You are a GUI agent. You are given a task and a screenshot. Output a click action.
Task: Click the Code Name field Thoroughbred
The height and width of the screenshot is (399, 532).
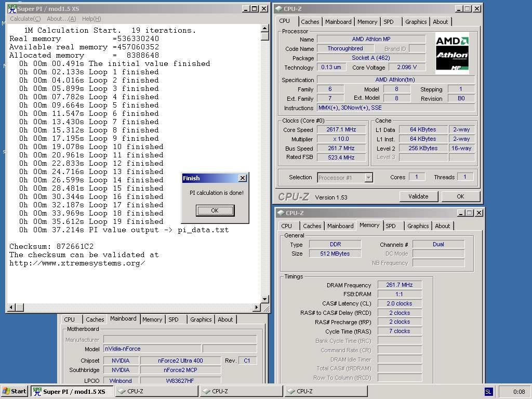345,48
